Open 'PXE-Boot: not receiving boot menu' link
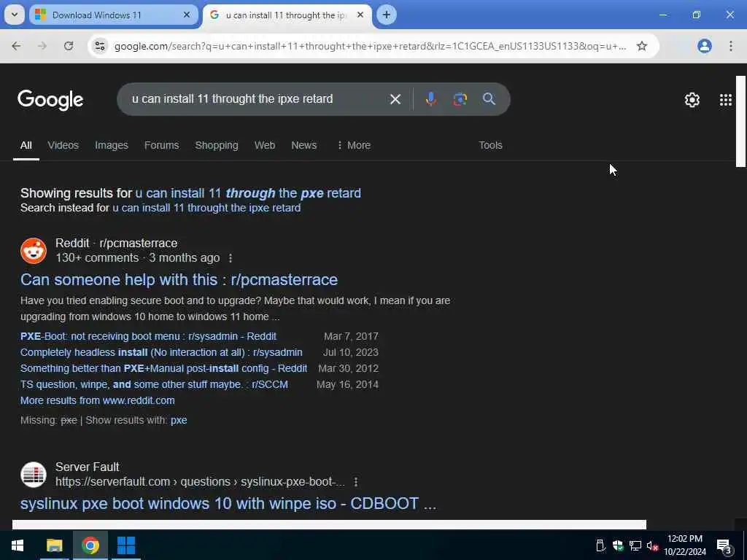The width and height of the screenshot is (747, 560). click(x=148, y=336)
